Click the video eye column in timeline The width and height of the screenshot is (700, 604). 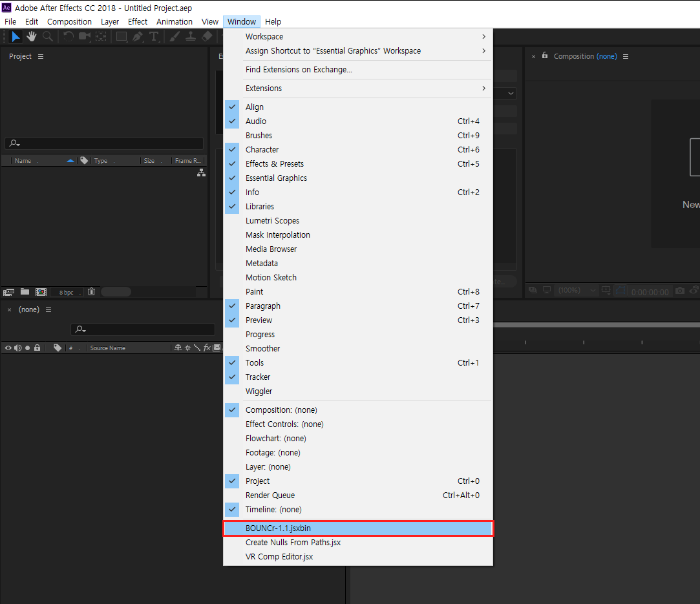pyautogui.click(x=8, y=348)
